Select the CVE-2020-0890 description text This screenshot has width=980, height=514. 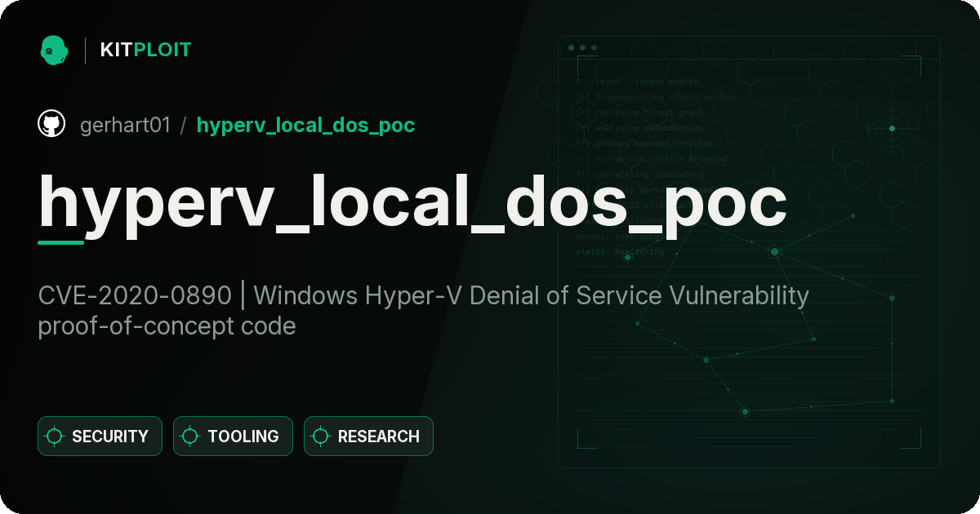click(424, 310)
